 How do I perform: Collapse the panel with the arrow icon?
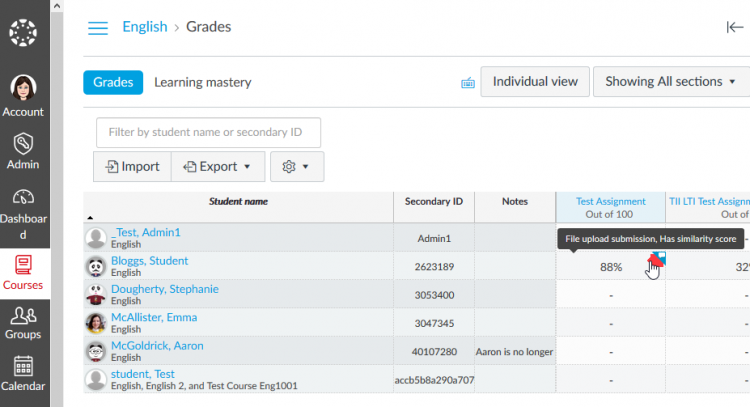pyautogui.click(x=734, y=28)
